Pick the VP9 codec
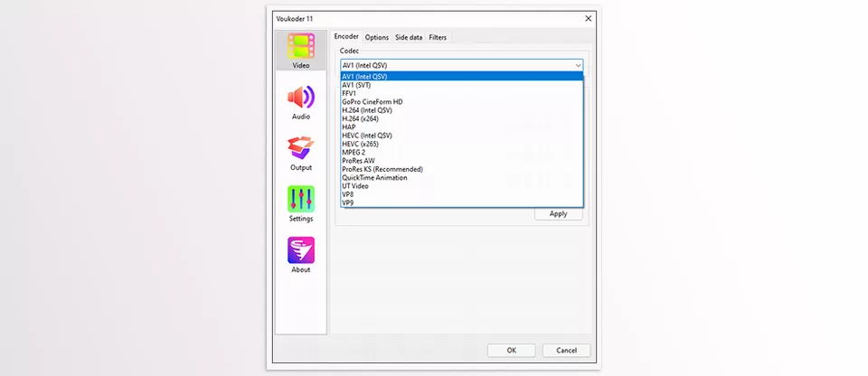Screen dimensions: 868x376 (x=462, y=202)
